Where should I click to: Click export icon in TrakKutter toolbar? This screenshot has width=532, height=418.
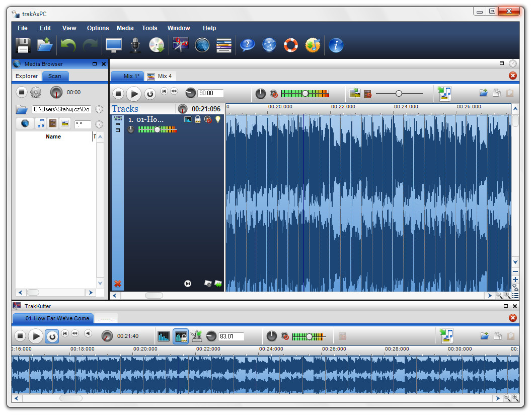[447, 336]
